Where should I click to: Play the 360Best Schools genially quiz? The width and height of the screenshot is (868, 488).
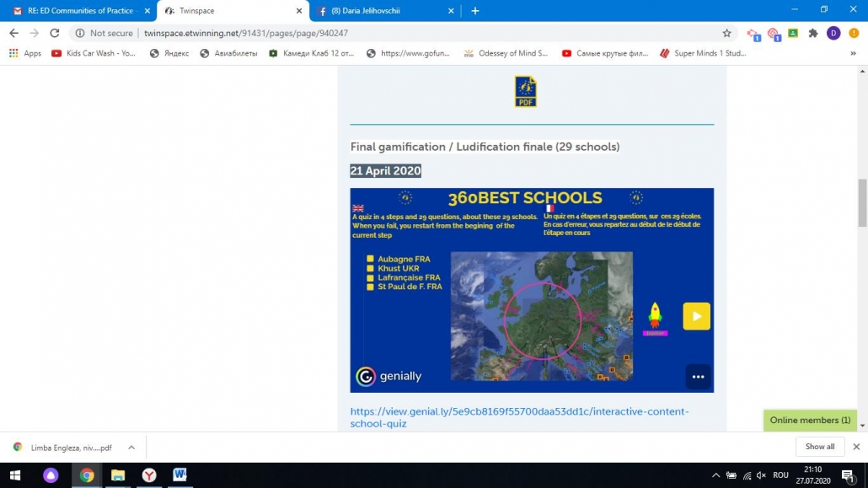pos(696,316)
